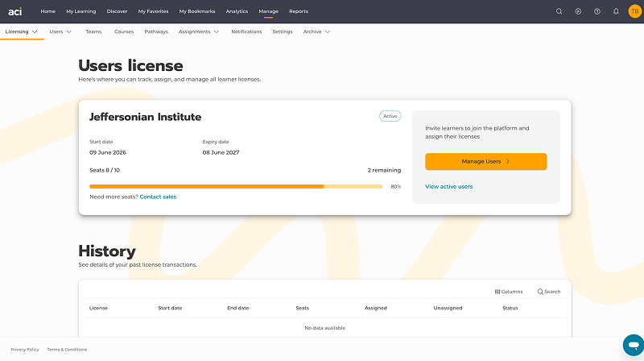Click the '08 June 2027' expiry date
This screenshot has height=361, width=644.
coord(221,152)
